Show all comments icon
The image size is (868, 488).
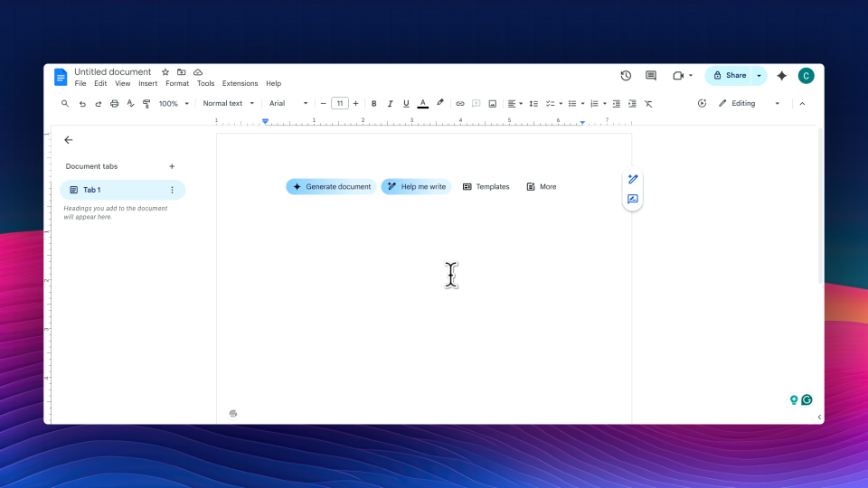click(x=651, y=76)
